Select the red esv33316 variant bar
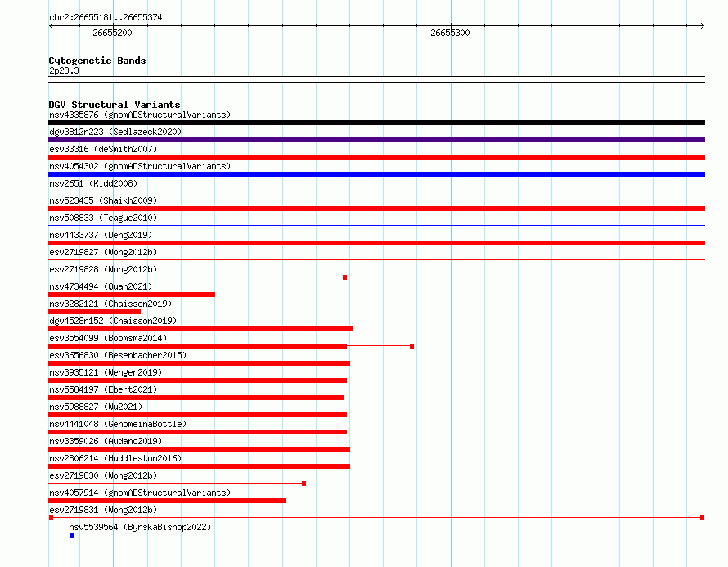Image resolution: width=728 pixels, height=567 pixels. click(376, 157)
